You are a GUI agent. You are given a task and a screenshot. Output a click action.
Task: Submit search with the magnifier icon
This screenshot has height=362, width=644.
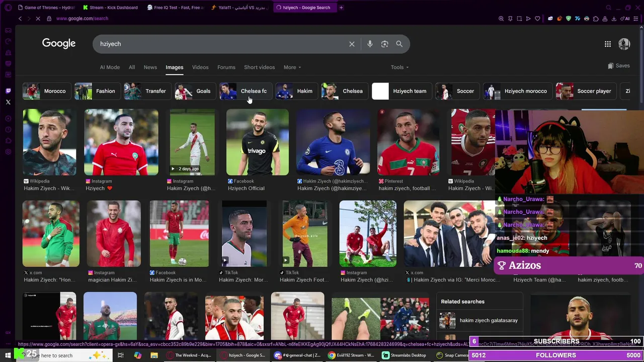point(399,44)
